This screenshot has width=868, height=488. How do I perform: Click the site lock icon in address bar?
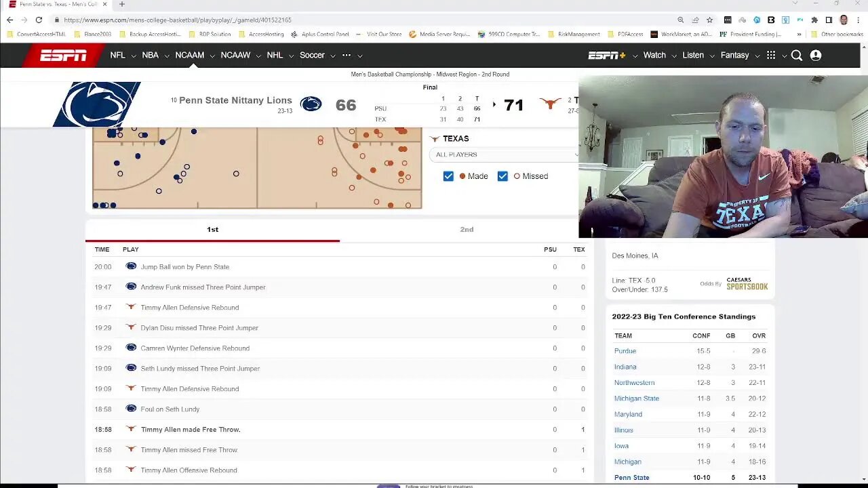pos(57,20)
